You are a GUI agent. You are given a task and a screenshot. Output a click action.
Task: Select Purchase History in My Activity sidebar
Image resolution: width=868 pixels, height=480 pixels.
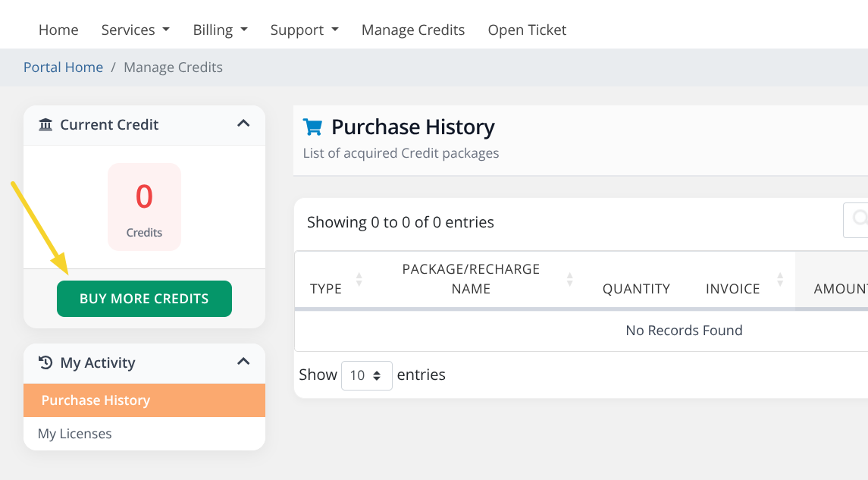coord(96,400)
